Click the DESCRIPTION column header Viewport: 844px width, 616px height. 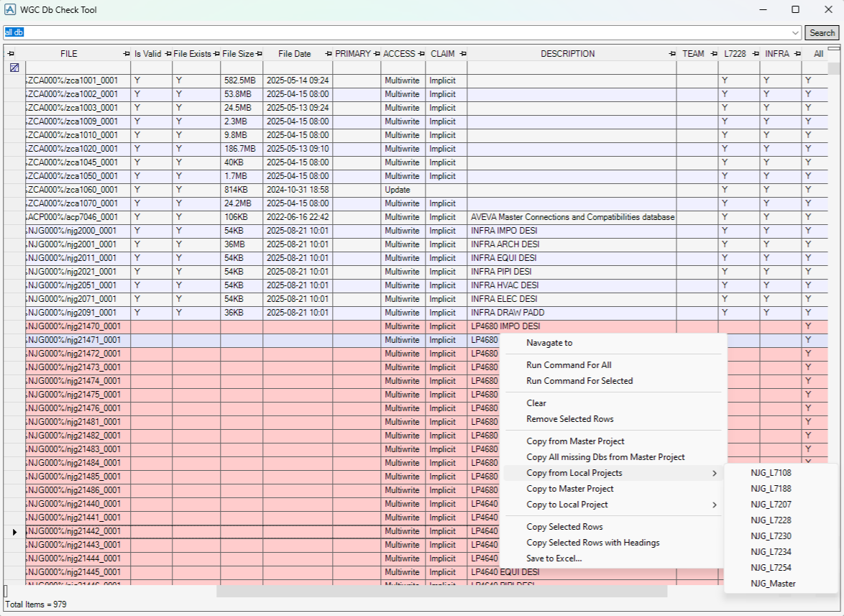coord(568,54)
